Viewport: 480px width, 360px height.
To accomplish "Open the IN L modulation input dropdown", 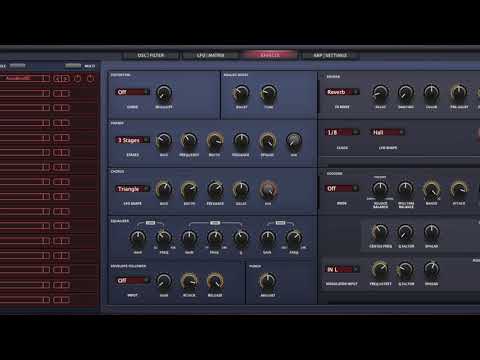I will point(342,269).
